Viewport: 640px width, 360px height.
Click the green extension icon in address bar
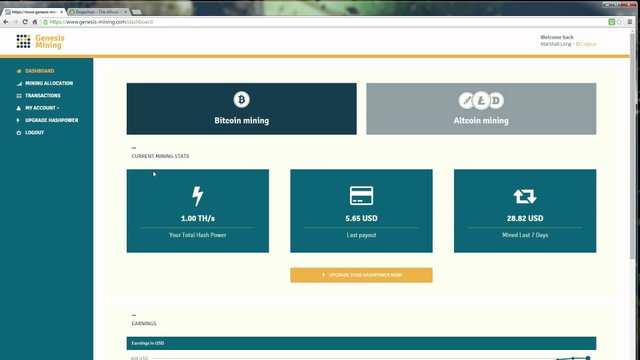[x=611, y=22]
